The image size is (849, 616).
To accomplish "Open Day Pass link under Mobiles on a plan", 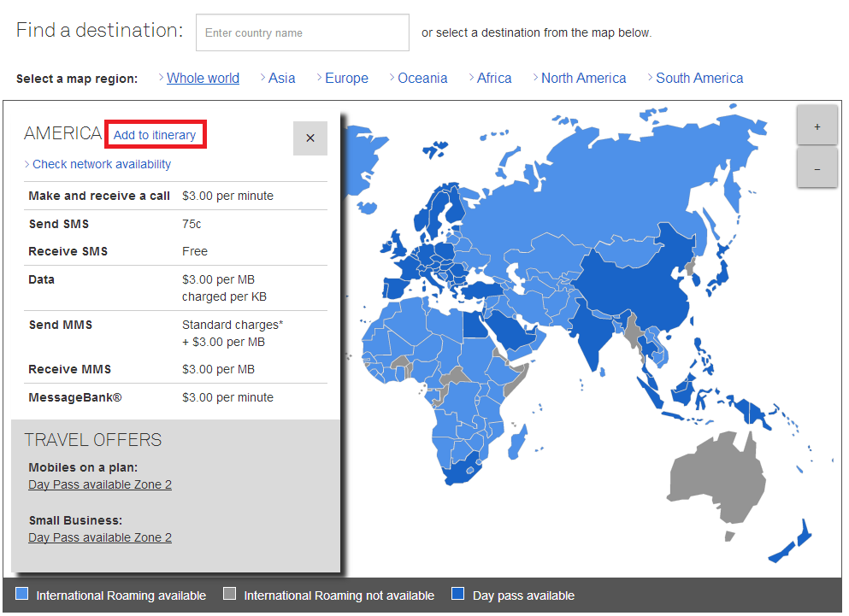I will coord(100,484).
